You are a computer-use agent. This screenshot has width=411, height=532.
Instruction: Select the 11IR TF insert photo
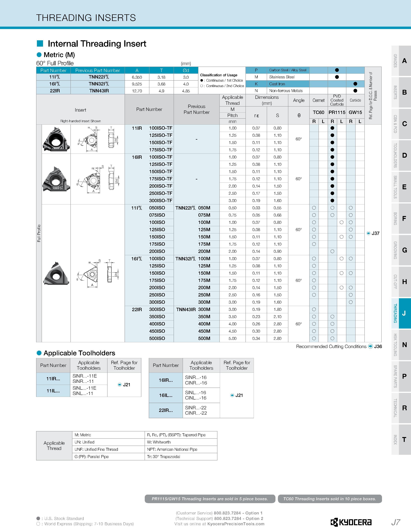pos(56,139)
